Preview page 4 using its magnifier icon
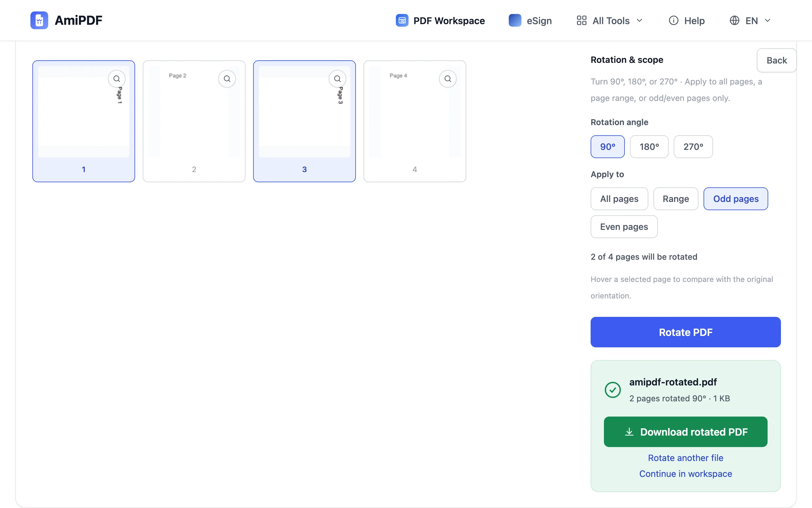The width and height of the screenshot is (812, 508). [448, 79]
